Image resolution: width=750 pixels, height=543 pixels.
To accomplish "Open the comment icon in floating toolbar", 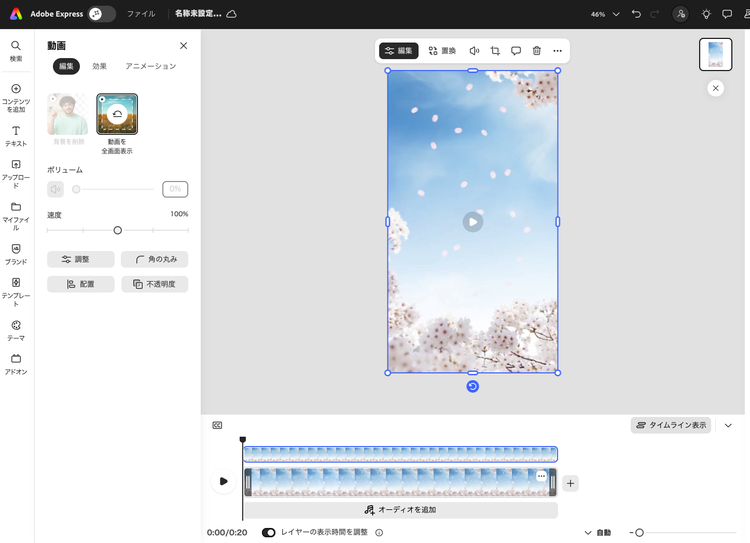I will tap(516, 51).
